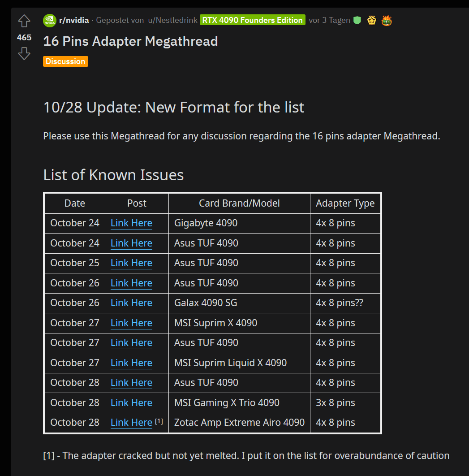Click the 'List of Known Issues' heading
This screenshot has width=469, height=476.
click(x=113, y=175)
